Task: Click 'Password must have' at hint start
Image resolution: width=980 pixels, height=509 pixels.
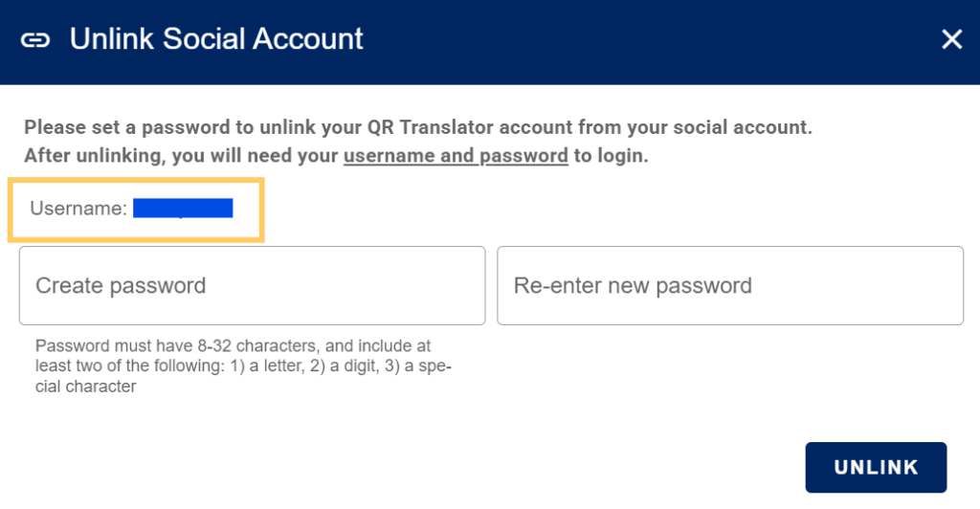Action: (100, 345)
